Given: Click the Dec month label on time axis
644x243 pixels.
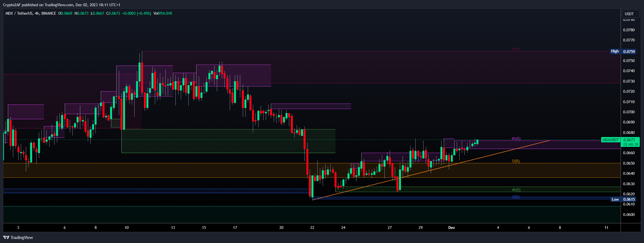Looking at the screenshot, I should pos(451,227).
